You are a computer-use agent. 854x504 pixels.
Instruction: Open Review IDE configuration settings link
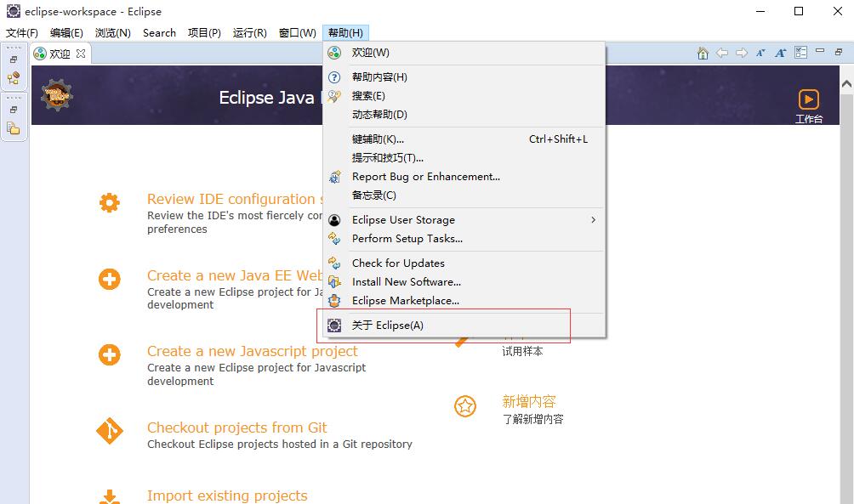coord(235,199)
